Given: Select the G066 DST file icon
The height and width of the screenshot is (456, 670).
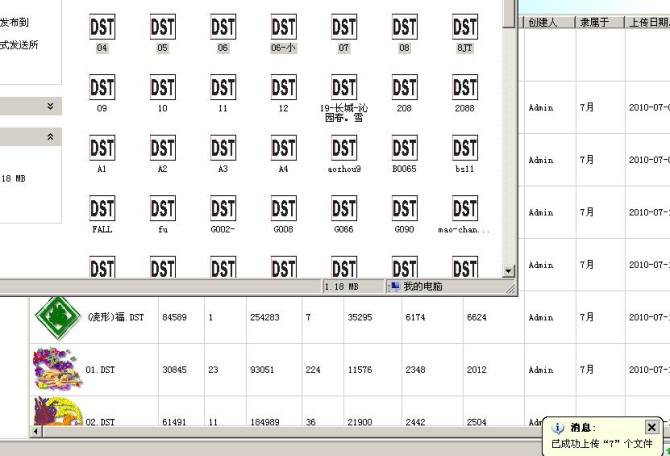Looking at the screenshot, I should click(x=343, y=209).
